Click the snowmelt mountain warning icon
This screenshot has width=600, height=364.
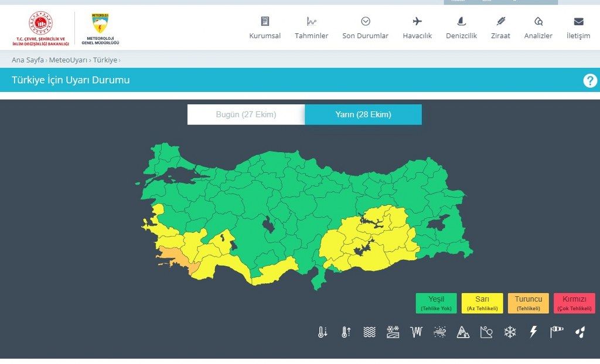[463, 332]
